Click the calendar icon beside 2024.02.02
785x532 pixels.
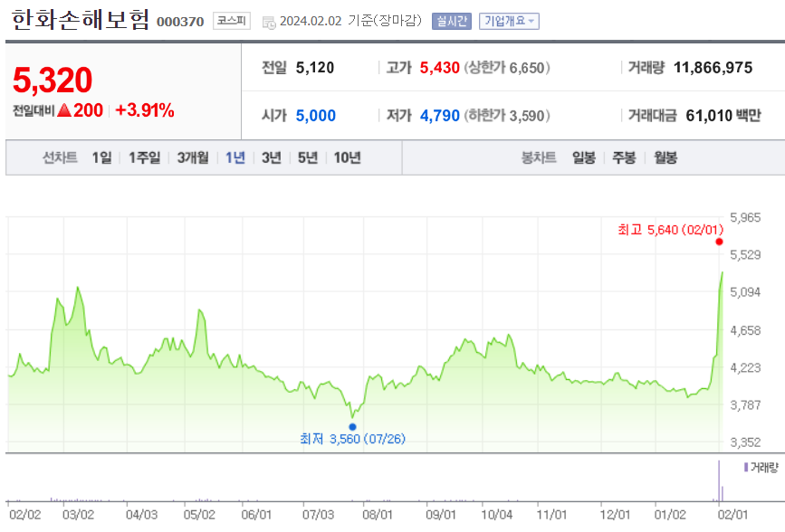(269, 23)
